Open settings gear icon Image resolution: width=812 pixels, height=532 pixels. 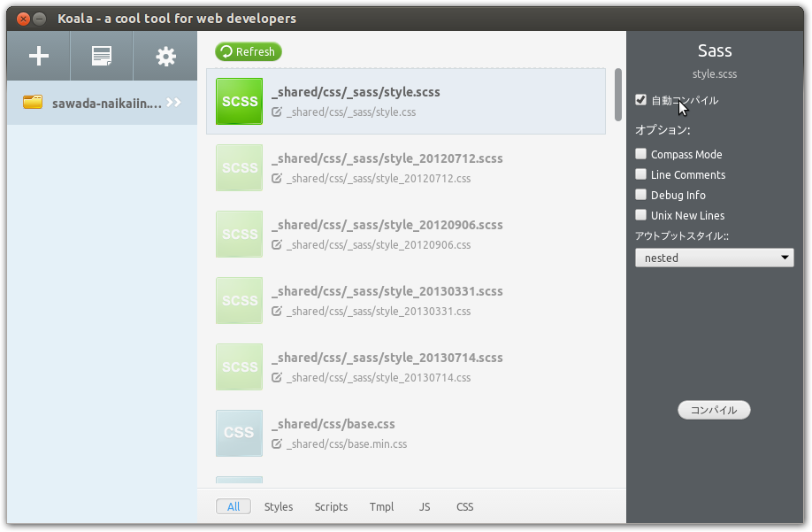point(165,57)
